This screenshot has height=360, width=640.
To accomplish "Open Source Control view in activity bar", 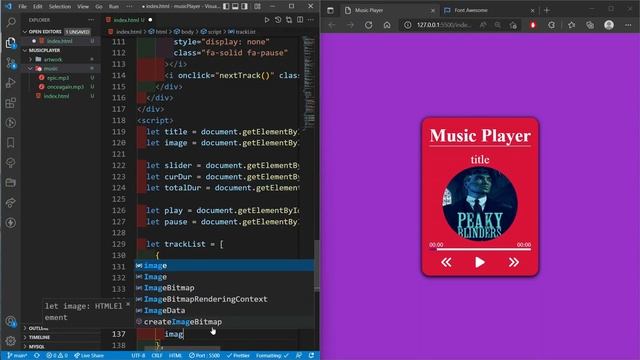I will pyautogui.click(x=11, y=62).
